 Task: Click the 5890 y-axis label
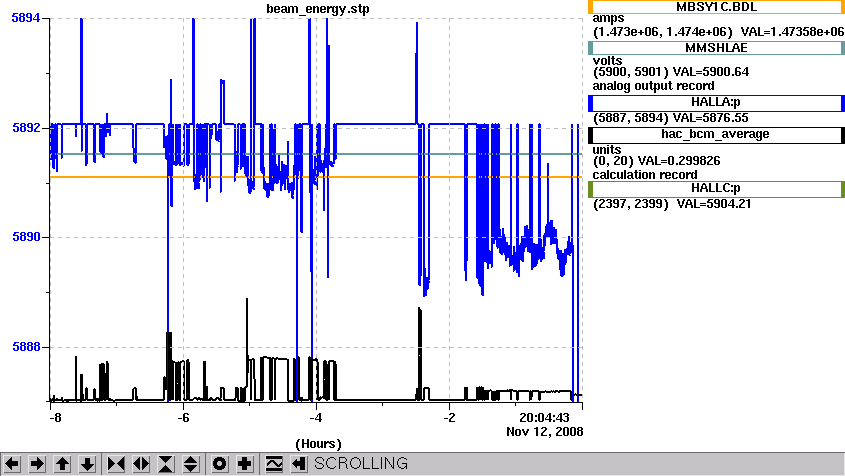tap(26, 237)
